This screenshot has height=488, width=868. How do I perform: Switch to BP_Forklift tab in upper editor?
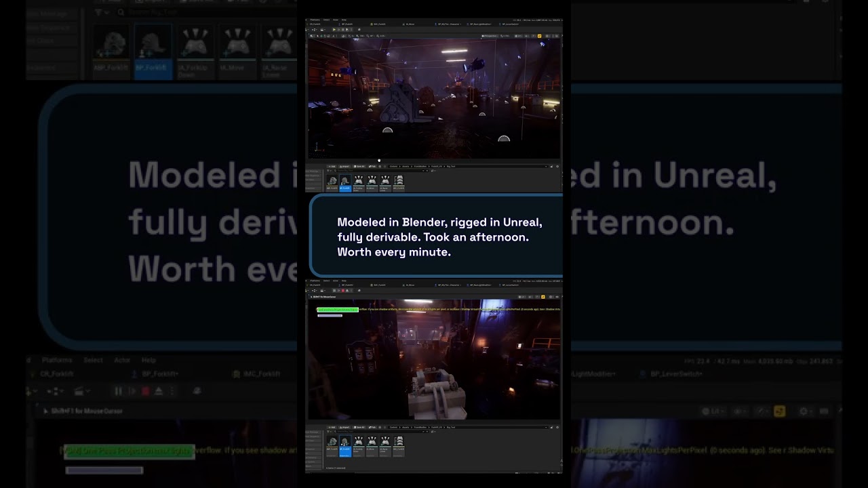click(x=348, y=24)
